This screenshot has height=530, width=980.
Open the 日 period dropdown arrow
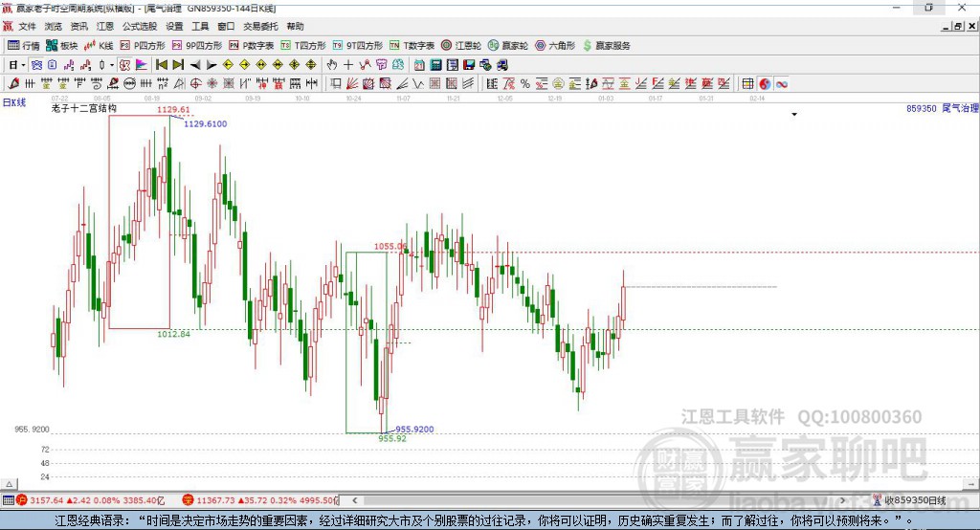pyautogui.click(x=23, y=65)
